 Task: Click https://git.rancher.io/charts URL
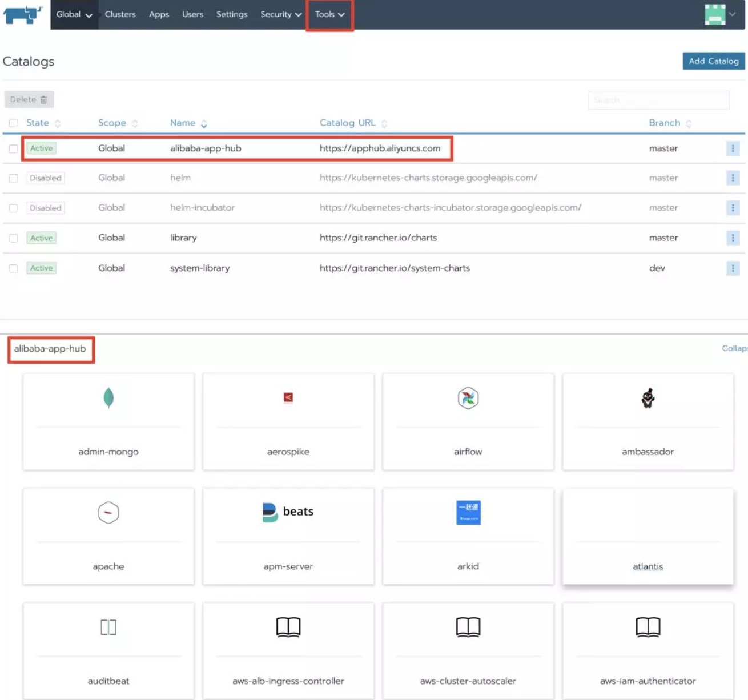(379, 238)
